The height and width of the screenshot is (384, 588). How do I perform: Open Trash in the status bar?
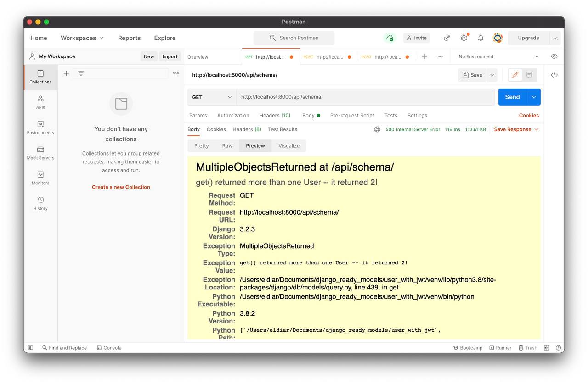point(528,348)
